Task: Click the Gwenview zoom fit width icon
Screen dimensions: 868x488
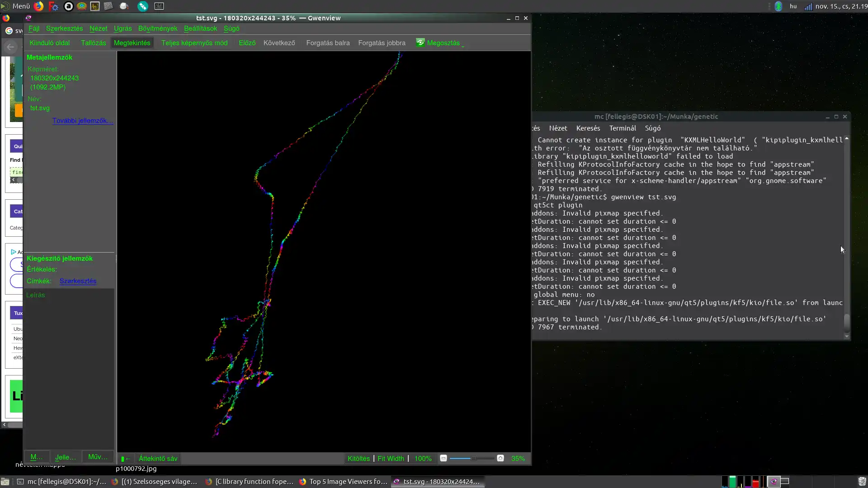Action: [391, 458]
